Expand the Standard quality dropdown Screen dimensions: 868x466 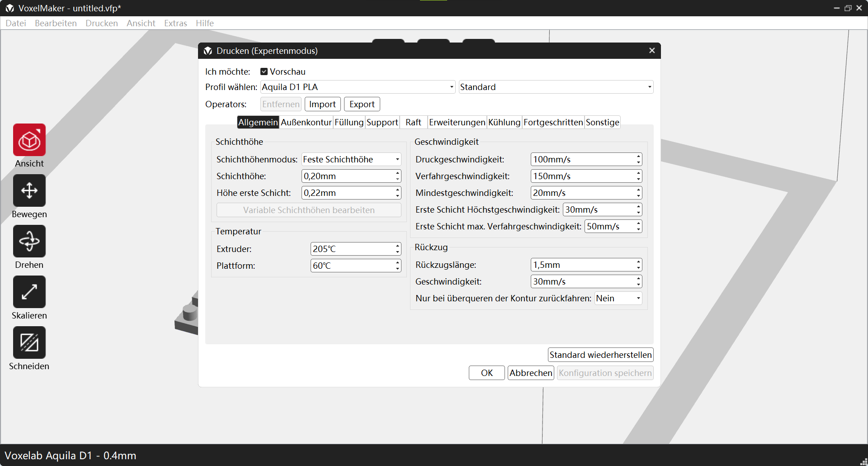click(x=556, y=87)
